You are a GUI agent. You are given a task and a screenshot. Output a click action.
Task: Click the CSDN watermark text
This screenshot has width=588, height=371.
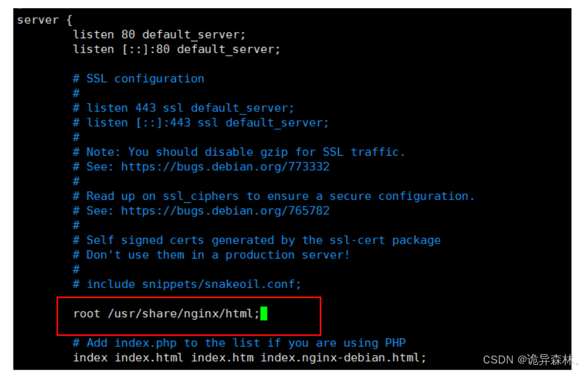[x=531, y=360]
